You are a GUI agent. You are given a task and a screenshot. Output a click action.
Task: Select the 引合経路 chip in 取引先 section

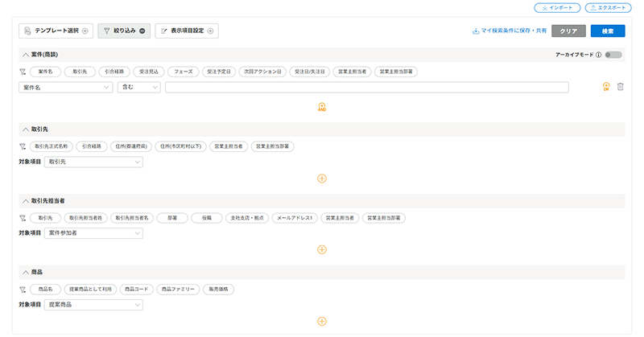click(92, 146)
